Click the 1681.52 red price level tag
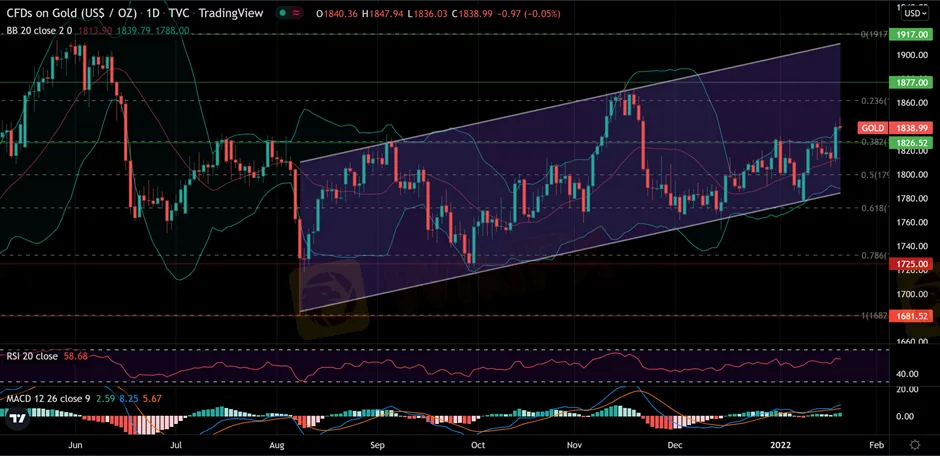Screen dimensions: 940x456 [913, 316]
